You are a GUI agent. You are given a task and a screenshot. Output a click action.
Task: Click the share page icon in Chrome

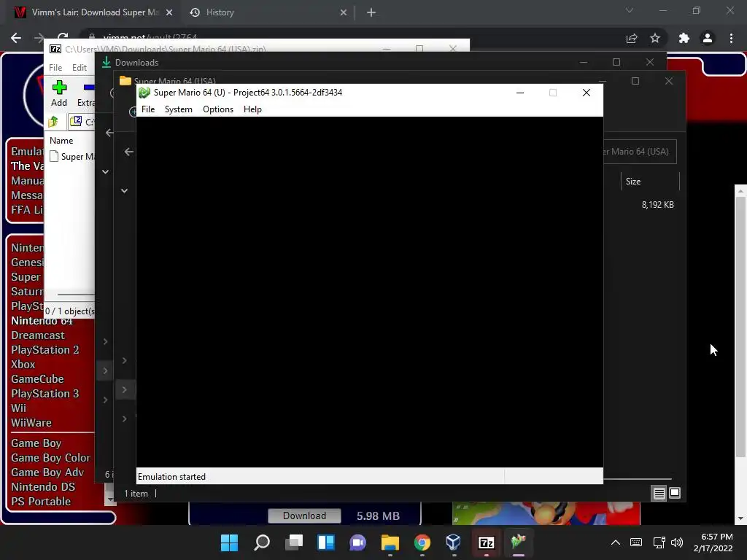click(x=632, y=38)
